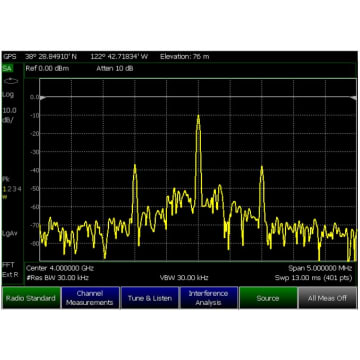Click the Ext R reference annotation
This screenshot has height=360, width=360.
[10, 274]
